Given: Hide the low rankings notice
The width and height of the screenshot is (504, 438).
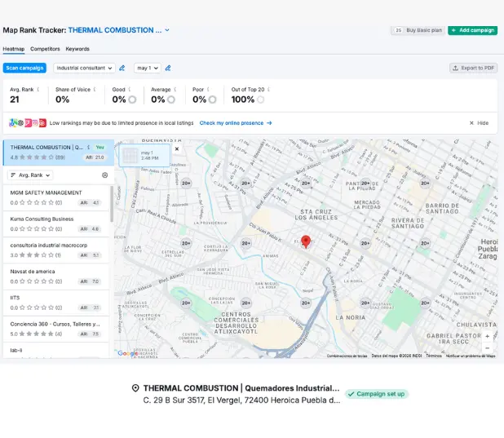Looking at the screenshot, I should [479, 123].
